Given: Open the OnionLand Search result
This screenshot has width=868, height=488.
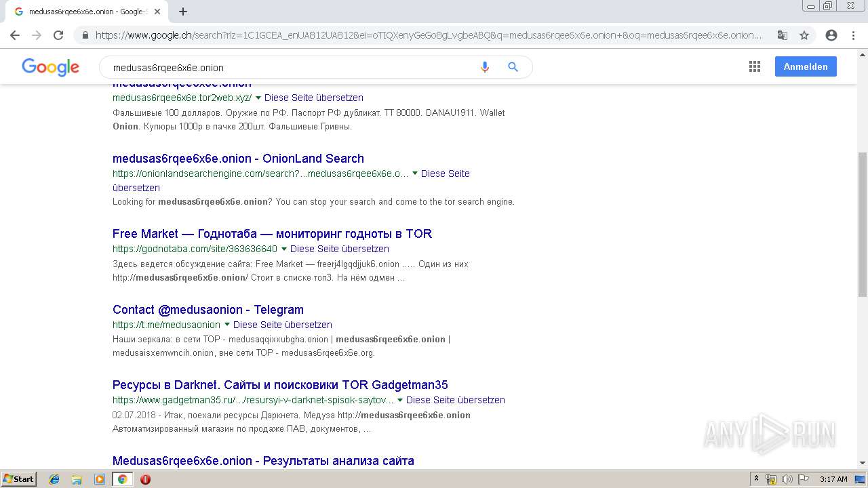Looking at the screenshot, I should pyautogui.click(x=238, y=159).
